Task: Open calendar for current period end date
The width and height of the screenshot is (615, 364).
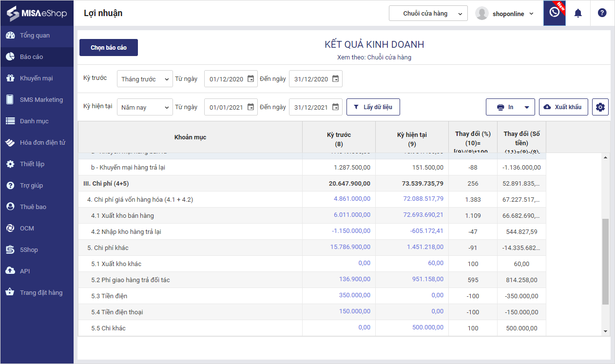Action: [x=335, y=107]
